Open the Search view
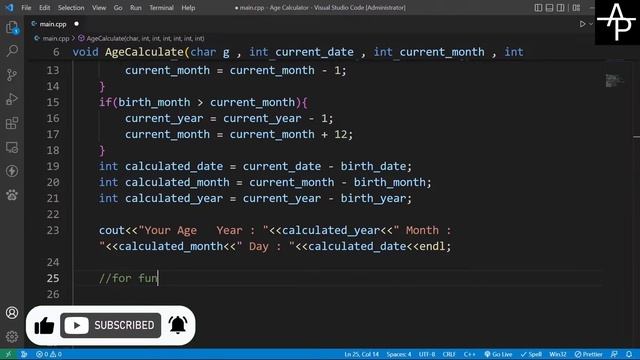640x360 pixels. [x=12, y=51]
